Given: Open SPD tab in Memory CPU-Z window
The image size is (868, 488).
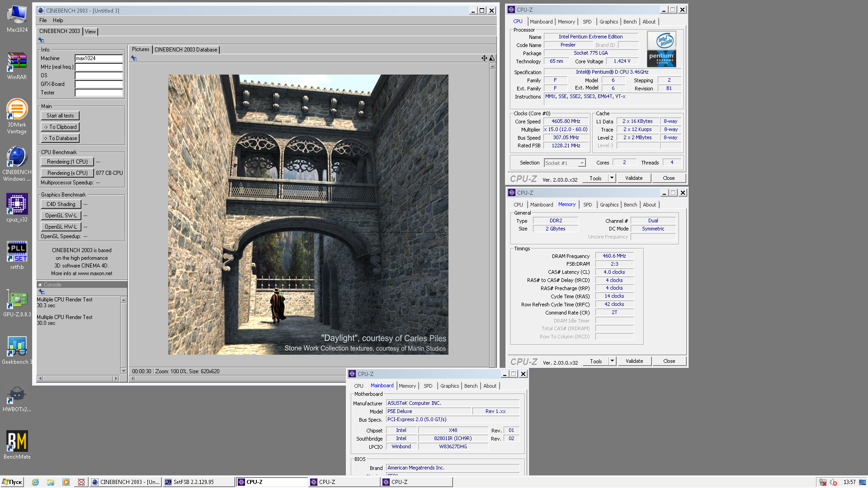Looking at the screenshot, I should coord(587,205).
